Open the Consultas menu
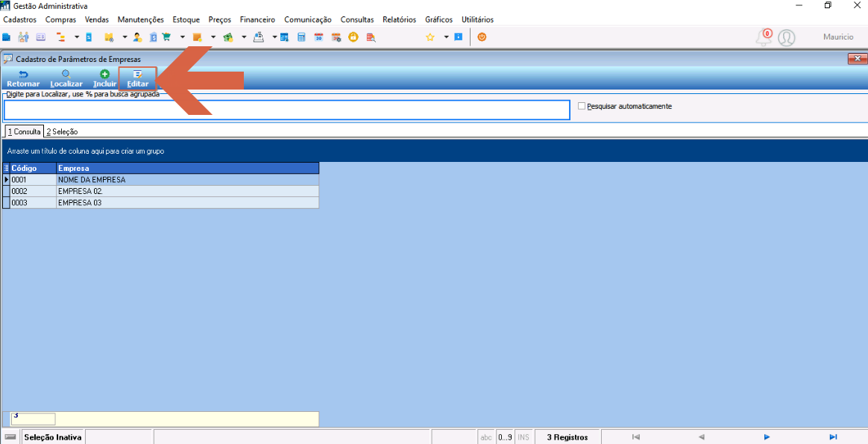The width and height of the screenshot is (868, 444). tap(357, 19)
